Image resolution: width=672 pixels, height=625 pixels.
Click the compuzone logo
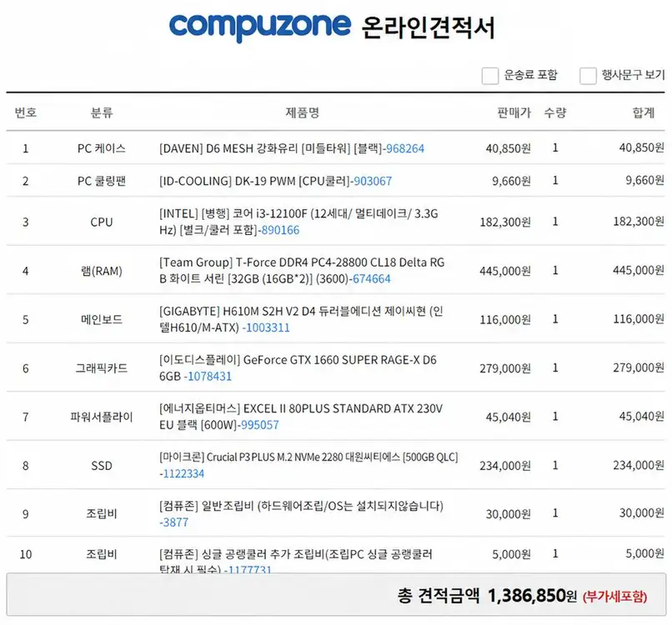click(x=260, y=27)
